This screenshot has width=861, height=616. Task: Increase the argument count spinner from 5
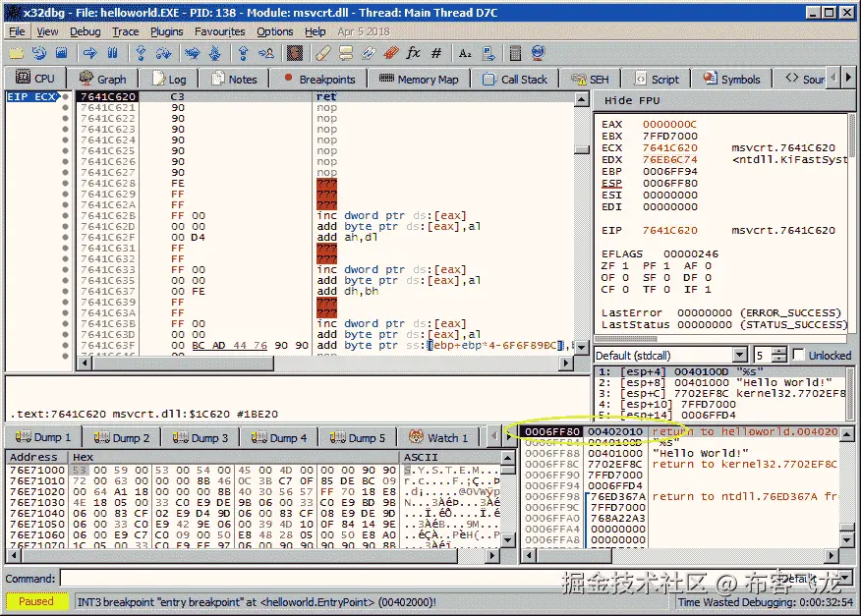779,351
